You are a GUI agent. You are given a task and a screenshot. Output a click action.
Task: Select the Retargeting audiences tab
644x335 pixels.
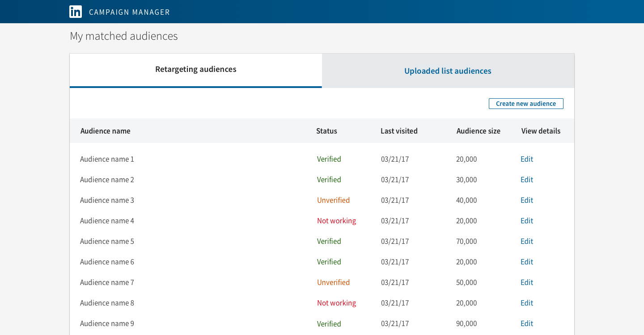195,69
